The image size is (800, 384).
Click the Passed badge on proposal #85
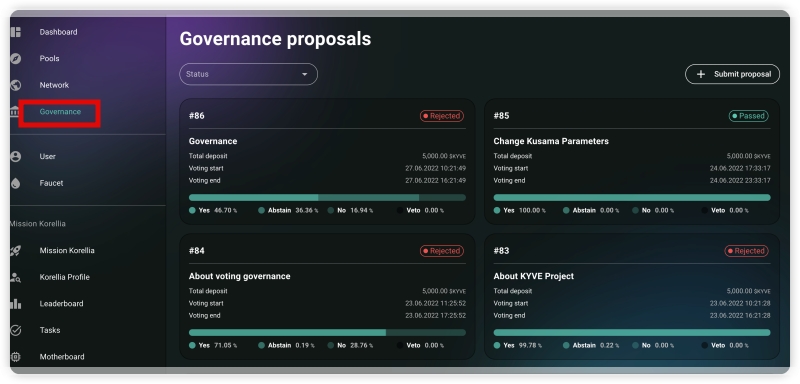[x=748, y=116]
